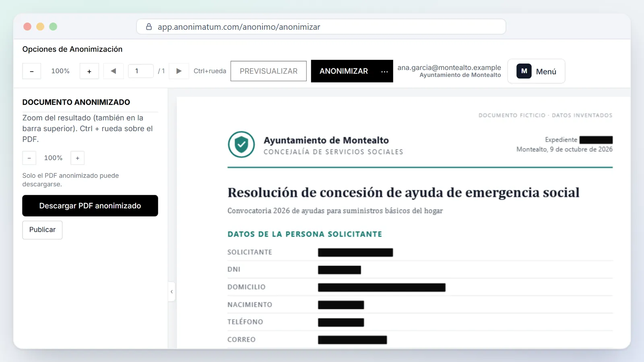644x362 pixels.
Task: Click the top toolbar 100% zoom value
Action: point(60,71)
